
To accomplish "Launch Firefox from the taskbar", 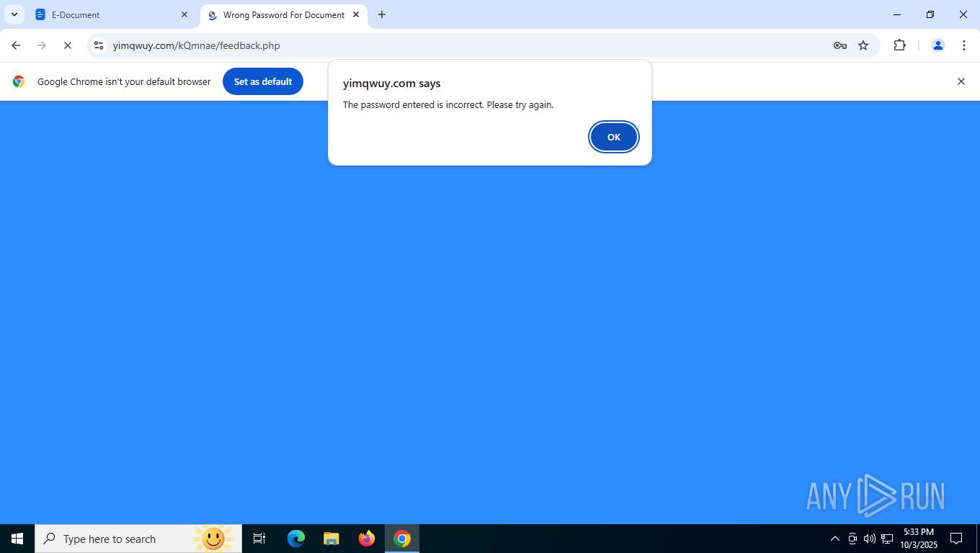I will [x=366, y=539].
